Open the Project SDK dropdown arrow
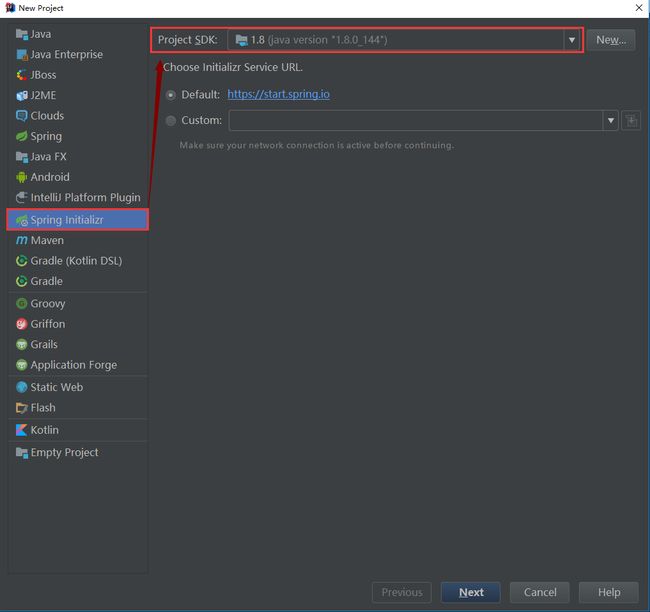 tap(572, 40)
